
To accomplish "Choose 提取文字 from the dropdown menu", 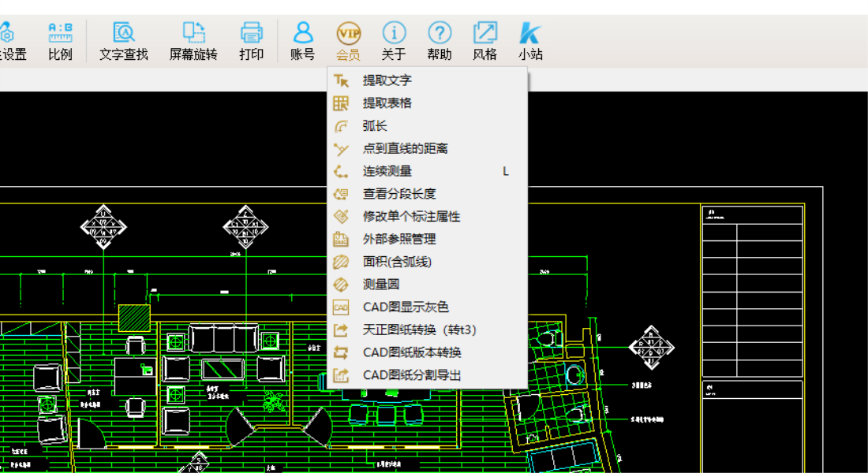I will 387,80.
